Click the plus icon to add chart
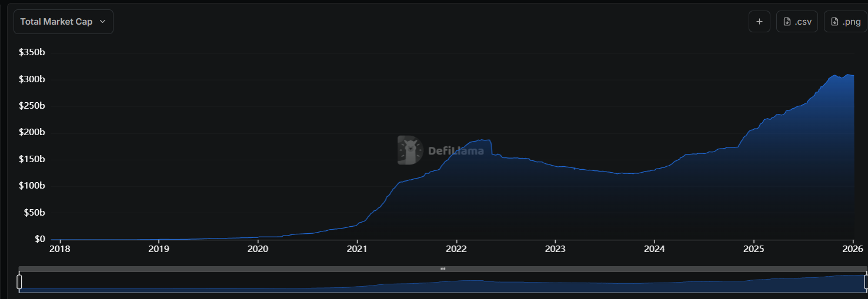This screenshot has width=868, height=299. coord(759,22)
